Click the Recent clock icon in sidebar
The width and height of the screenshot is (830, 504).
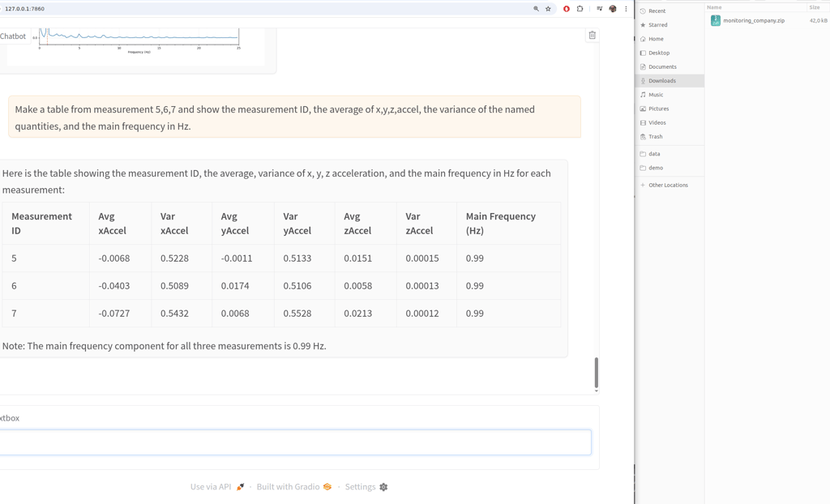coord(643,11)
